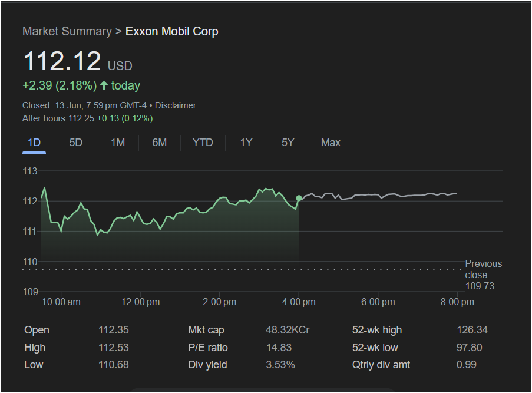Click the current price 112.12

62,61
